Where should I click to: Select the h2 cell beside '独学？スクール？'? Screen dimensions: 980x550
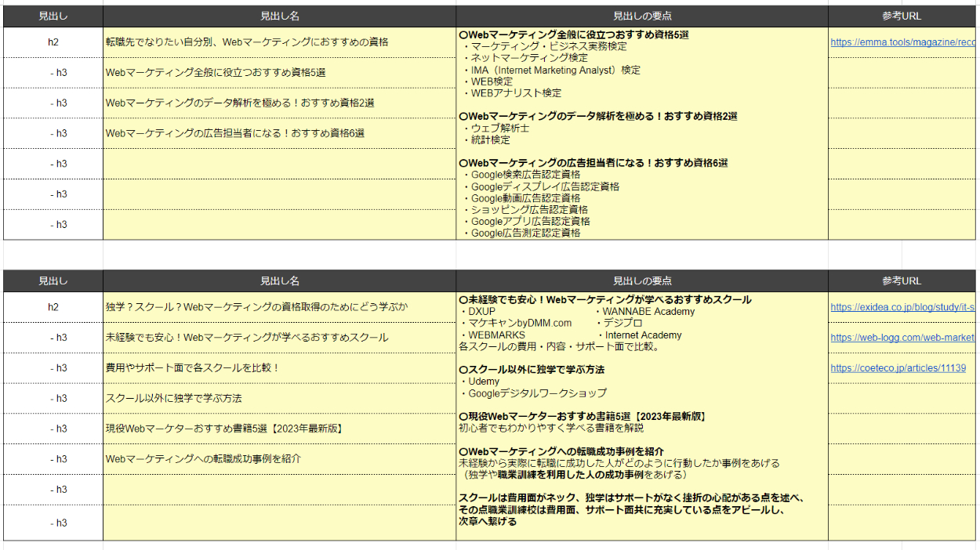(53, 307)
